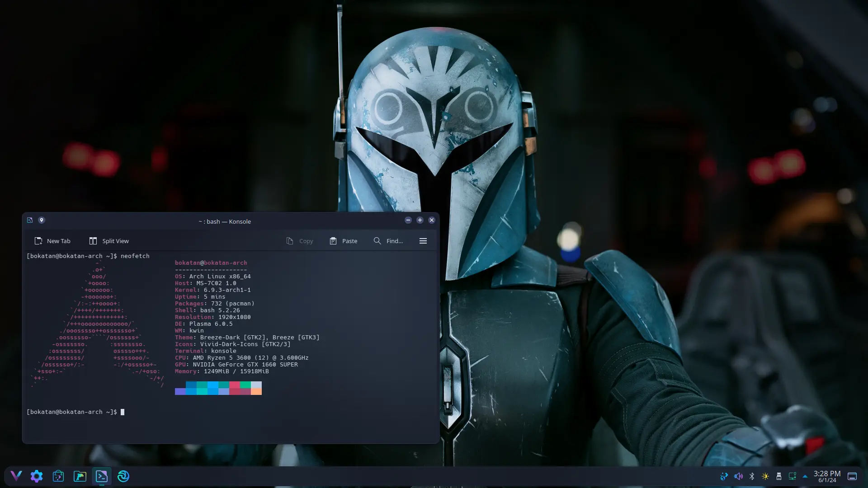868x488 pixels.
Task: Open brightness and color tray icon
Action: tap(765, 476)
